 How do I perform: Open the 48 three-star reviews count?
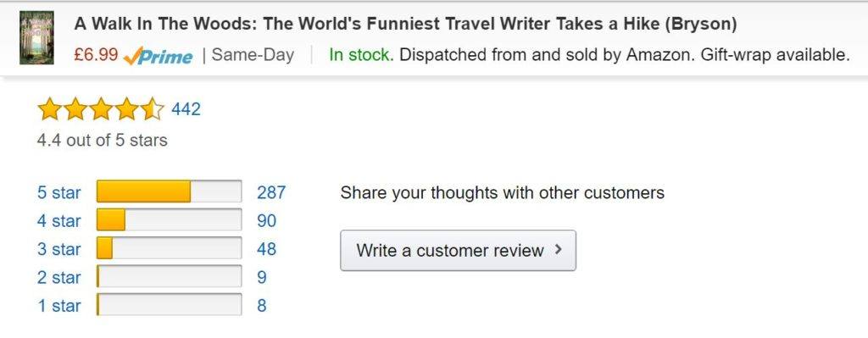pyautogui.click(x=266, y=249)
